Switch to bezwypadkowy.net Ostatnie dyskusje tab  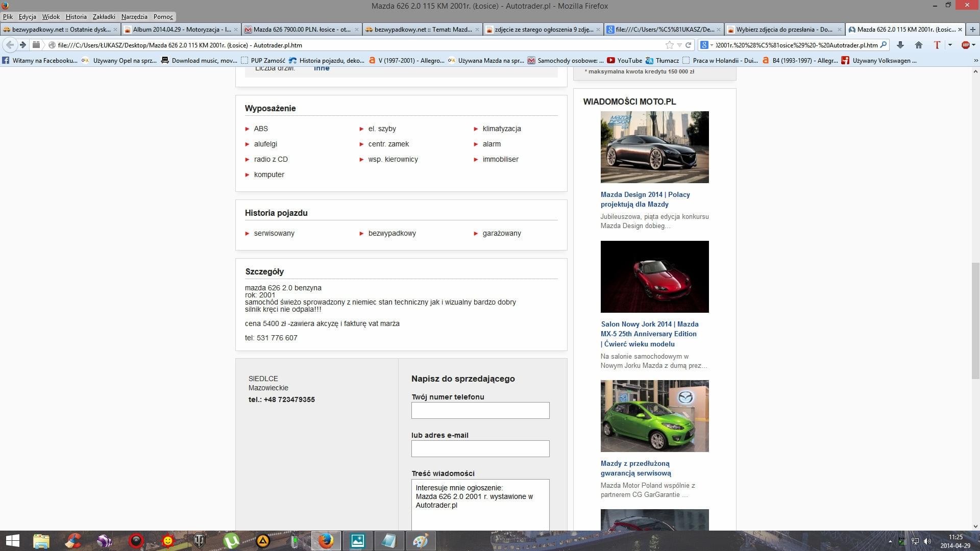60,30
